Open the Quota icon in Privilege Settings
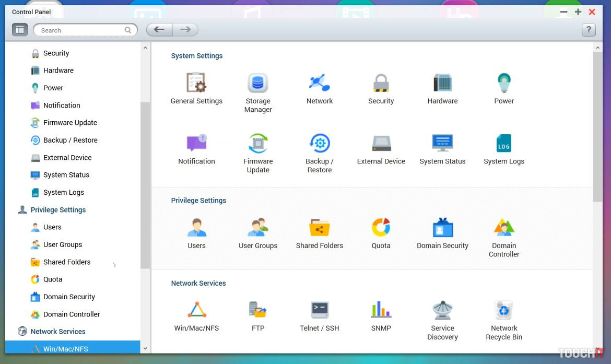The image size is (611, 364). click(381, 228)
